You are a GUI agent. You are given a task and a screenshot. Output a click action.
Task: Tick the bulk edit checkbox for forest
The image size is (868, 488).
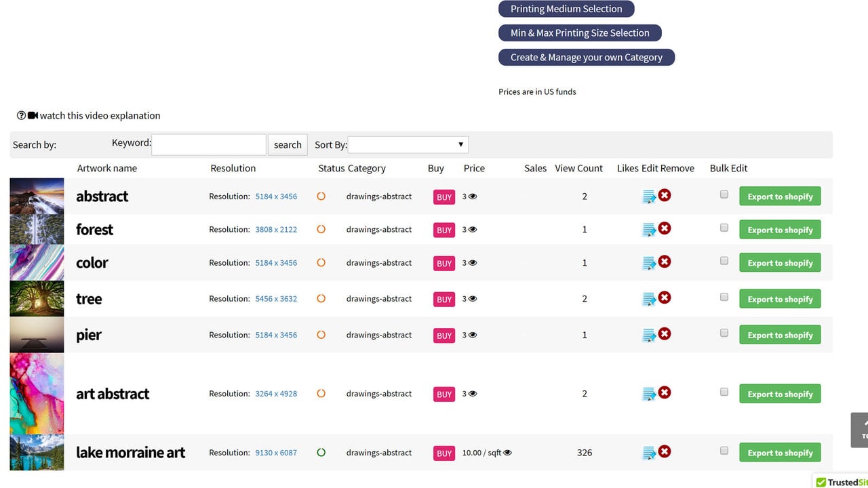click(724, 227)
